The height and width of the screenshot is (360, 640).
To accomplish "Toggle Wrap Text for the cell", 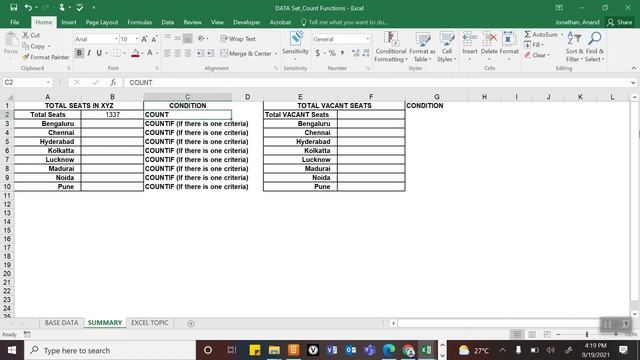I will pos(238,39).
